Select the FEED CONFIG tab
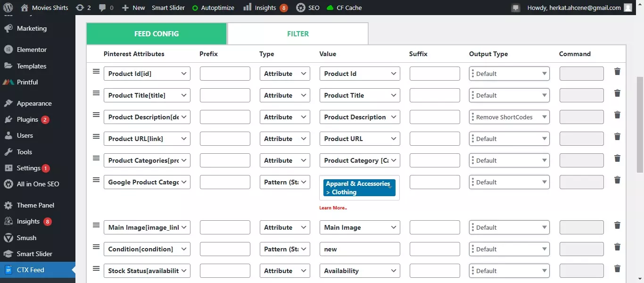Viewport: 644px width, 283px height. pyautogui.click(x=157, y=34)
